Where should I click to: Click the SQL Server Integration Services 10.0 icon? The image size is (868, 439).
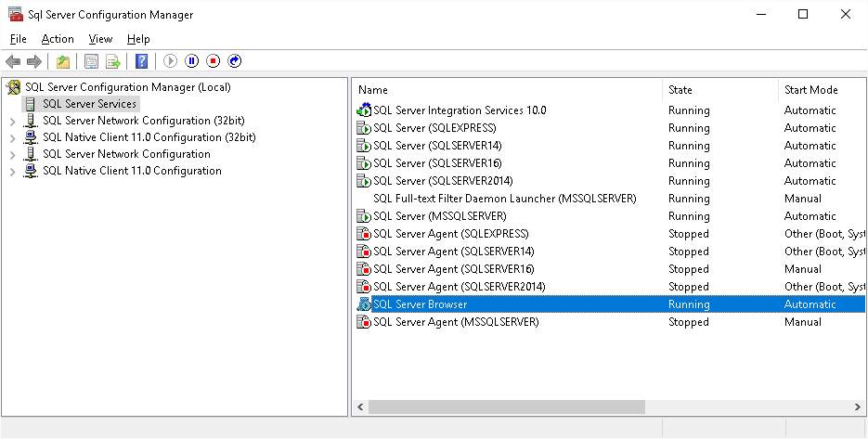pyautogui.click(x=364, y=110)
